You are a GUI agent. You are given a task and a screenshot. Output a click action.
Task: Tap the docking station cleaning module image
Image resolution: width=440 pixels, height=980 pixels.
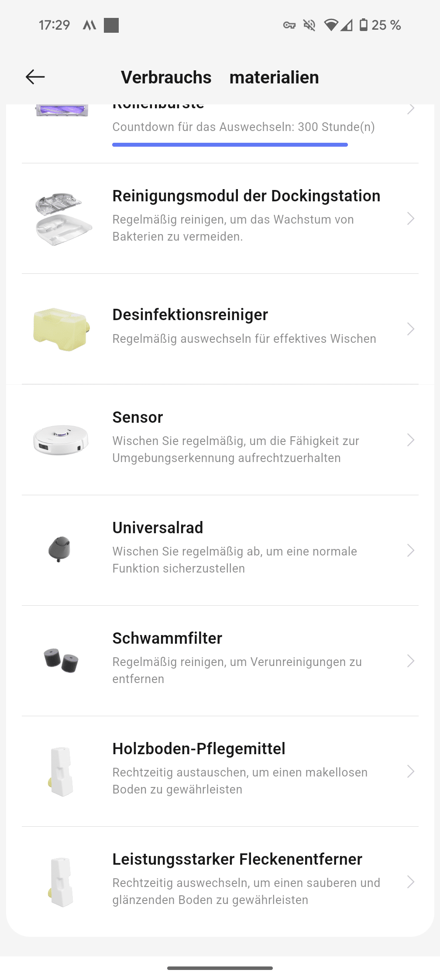pyautogui.click(x=62, y=219)
